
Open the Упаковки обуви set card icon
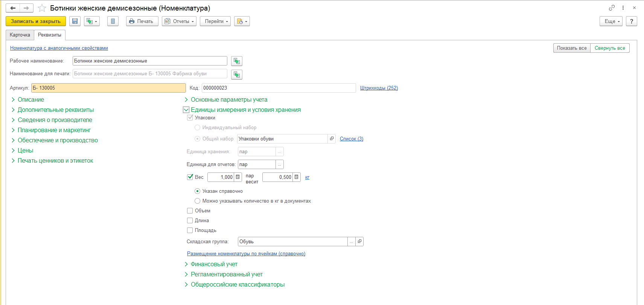pos(332,139)
